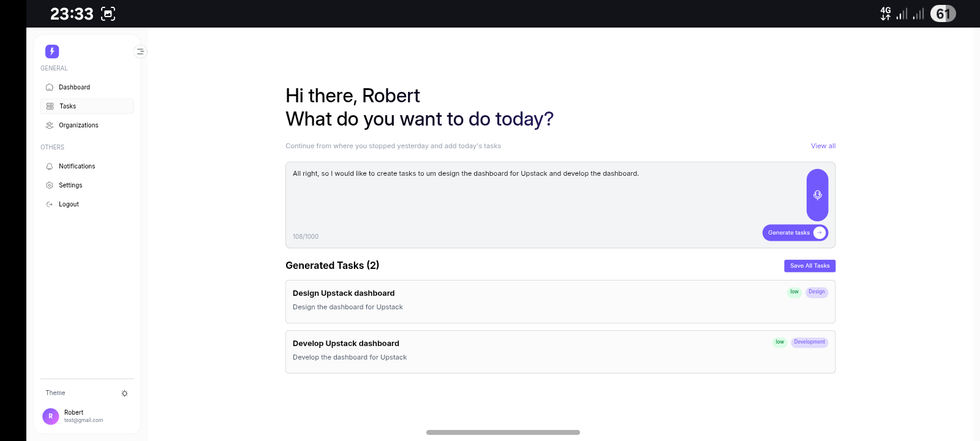
Task: Click the Notifications bell icon
Action: [x=50, y=167]
